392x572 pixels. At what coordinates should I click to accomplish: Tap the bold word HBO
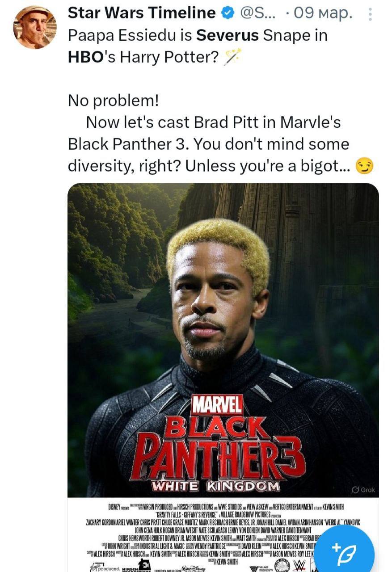[x=82, y=58]
